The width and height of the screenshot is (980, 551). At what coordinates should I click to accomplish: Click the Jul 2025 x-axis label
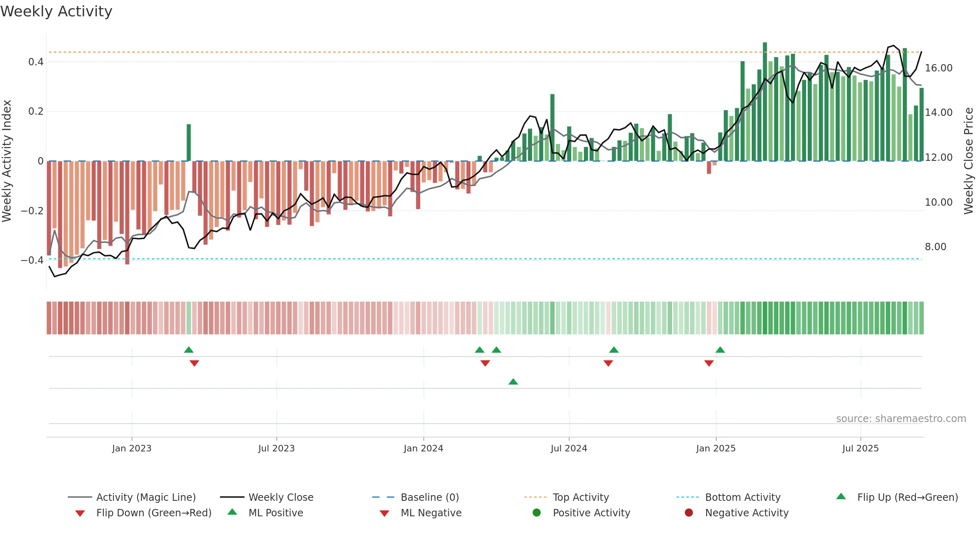coord(860,449)
